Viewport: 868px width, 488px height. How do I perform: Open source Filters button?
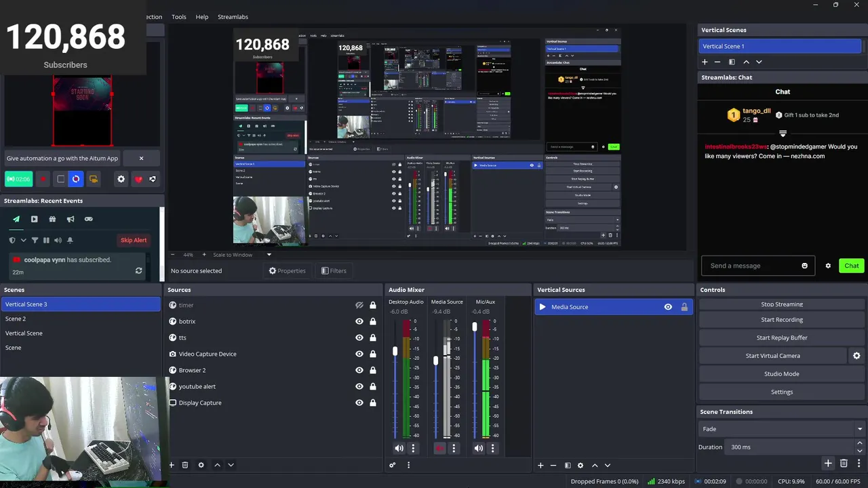click(334, 270)
